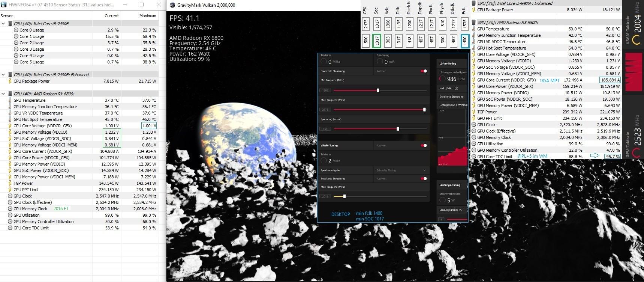Click GPU [#0] AMD Radeon chip icon in left window
644x282 pixels.
tap(10, 94)
